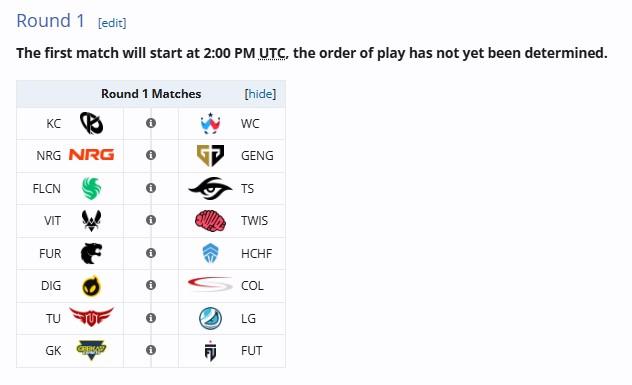The height and width of the screenshot is (385, 632).
Task: Click the UTC timezone abbreviation
Action: [x=272, y=53]
